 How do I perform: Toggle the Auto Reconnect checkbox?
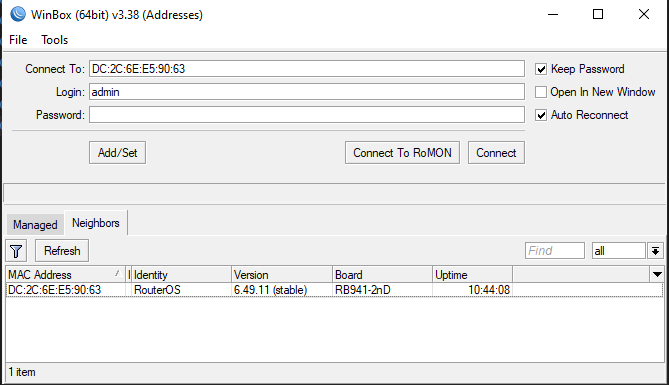(541, 115)
